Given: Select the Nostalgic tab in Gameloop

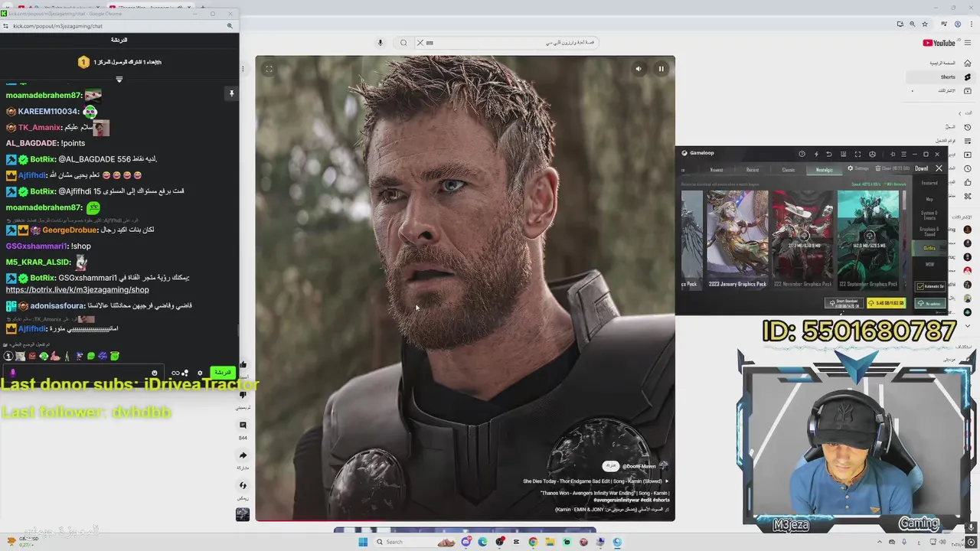Looking at the screenshot, I should point(825,170).
